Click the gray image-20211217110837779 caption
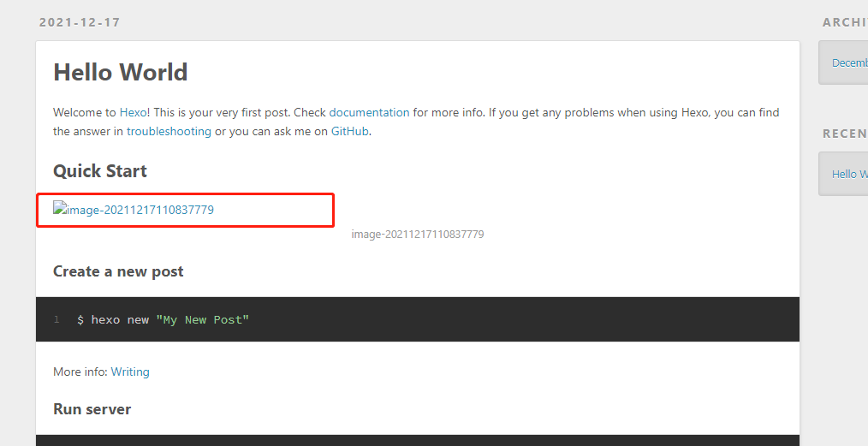 (418, 234)
